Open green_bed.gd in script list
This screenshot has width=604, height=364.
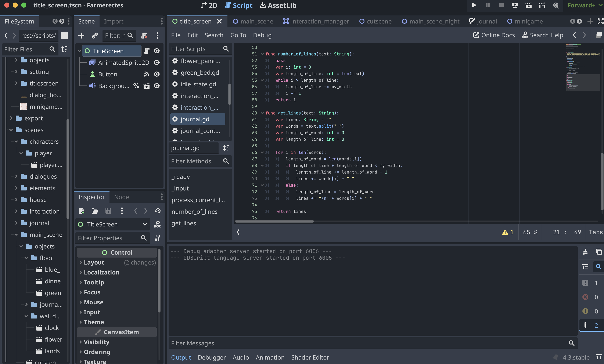198,73
